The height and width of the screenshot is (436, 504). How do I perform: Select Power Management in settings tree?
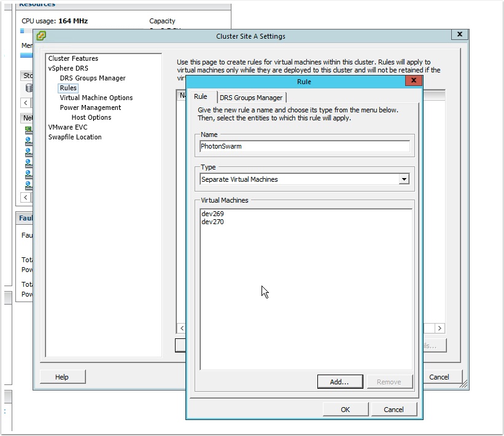pos(90,107)
